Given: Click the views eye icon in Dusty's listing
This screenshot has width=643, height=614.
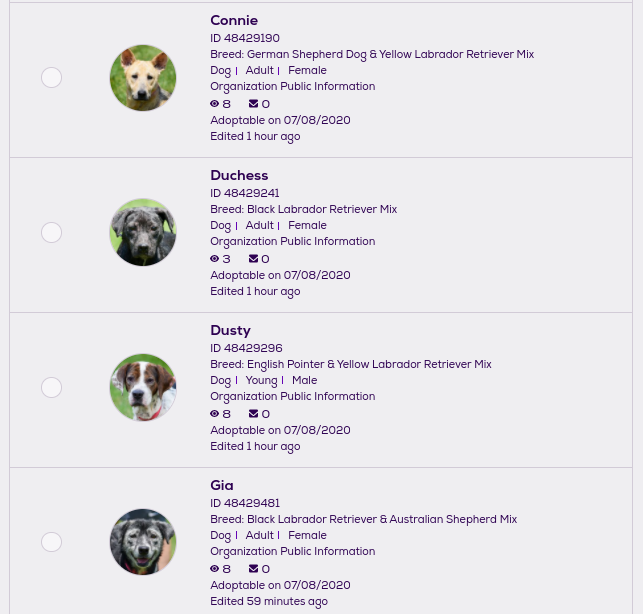Looking at the screenshot, I should click(x=215, y=414).
